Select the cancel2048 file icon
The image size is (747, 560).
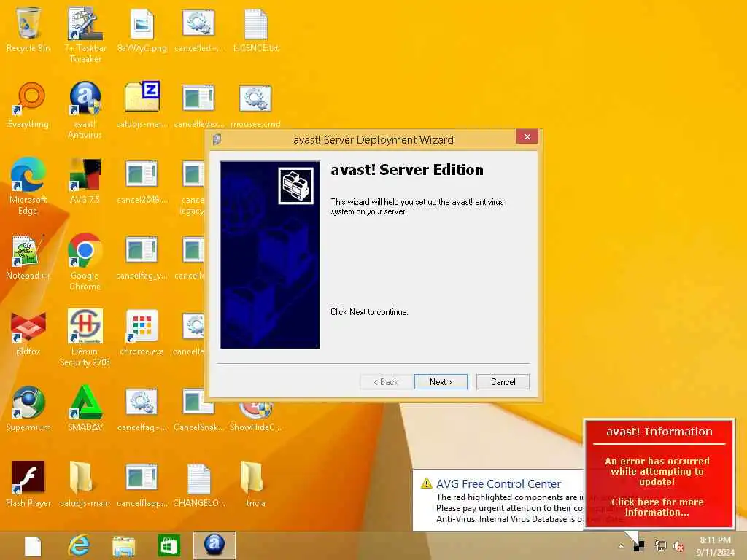click(142, 181)
